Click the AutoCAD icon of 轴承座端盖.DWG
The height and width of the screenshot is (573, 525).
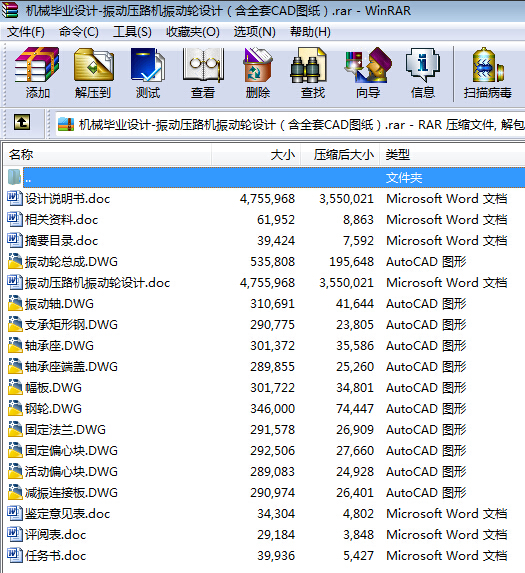pos(15,367)
